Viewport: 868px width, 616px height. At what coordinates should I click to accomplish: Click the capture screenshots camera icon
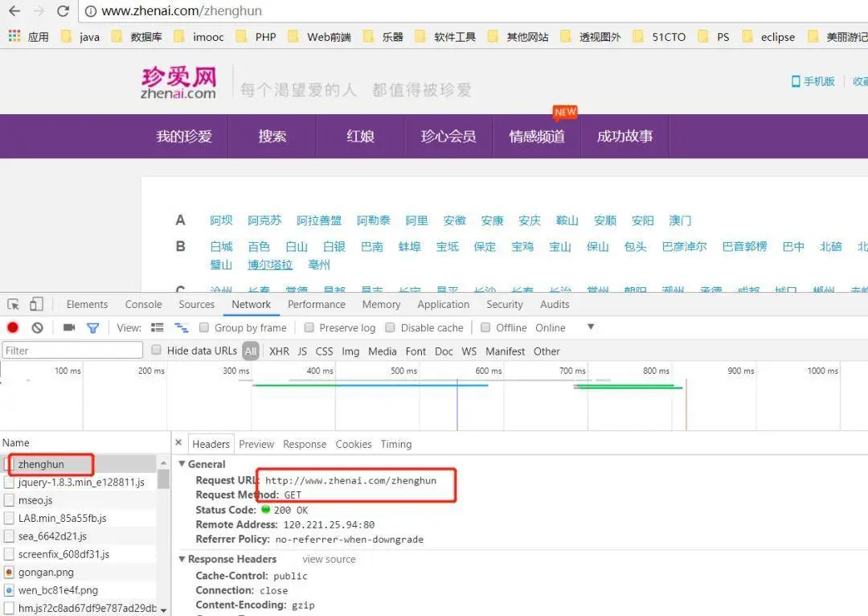(x=68, y=327)
